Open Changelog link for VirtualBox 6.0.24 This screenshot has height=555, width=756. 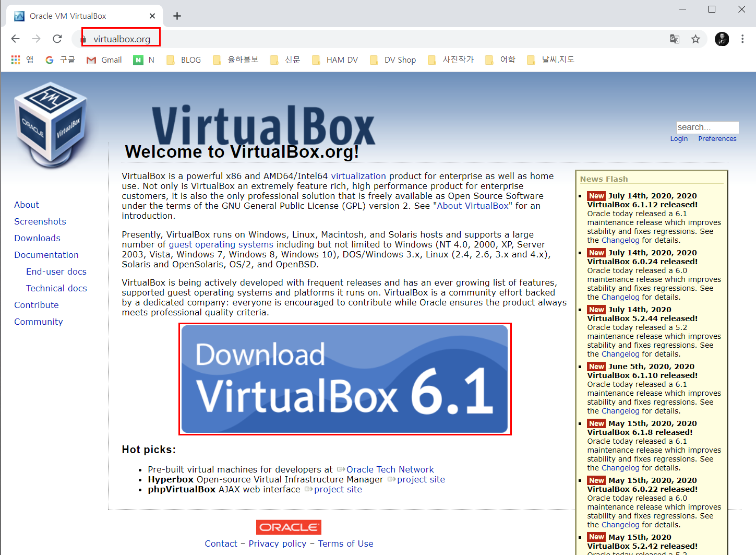pyautogui.click(x=620, y=297)
